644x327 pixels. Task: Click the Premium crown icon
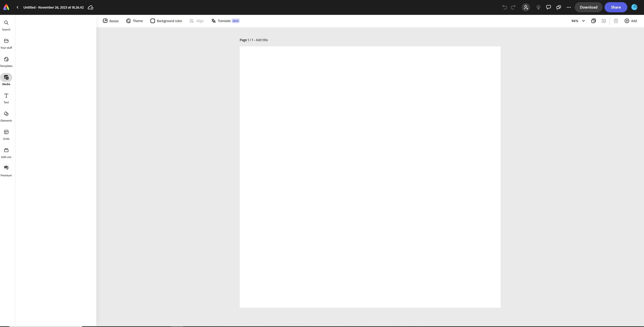(x=6, y=168)
